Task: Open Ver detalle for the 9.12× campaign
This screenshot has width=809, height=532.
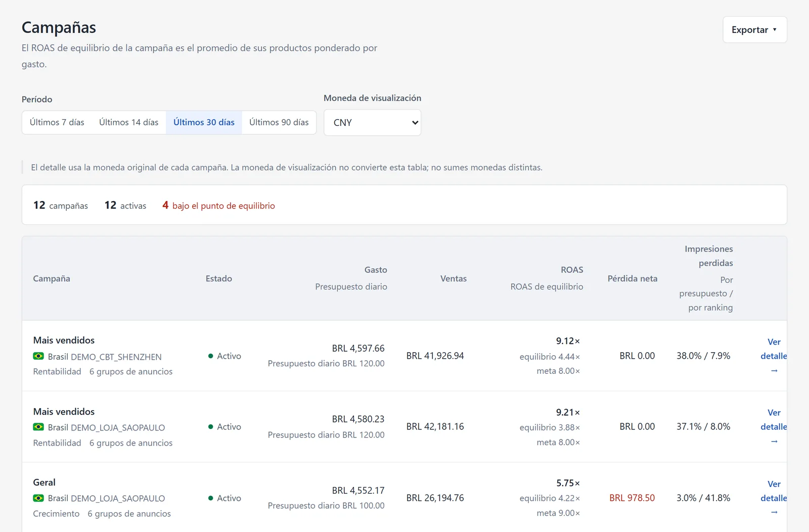Action: [x=774, y=356]
